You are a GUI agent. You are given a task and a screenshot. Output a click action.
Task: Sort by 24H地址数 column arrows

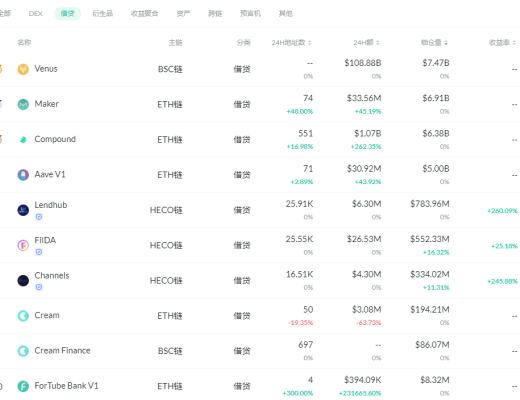click(x=310, y=43)
